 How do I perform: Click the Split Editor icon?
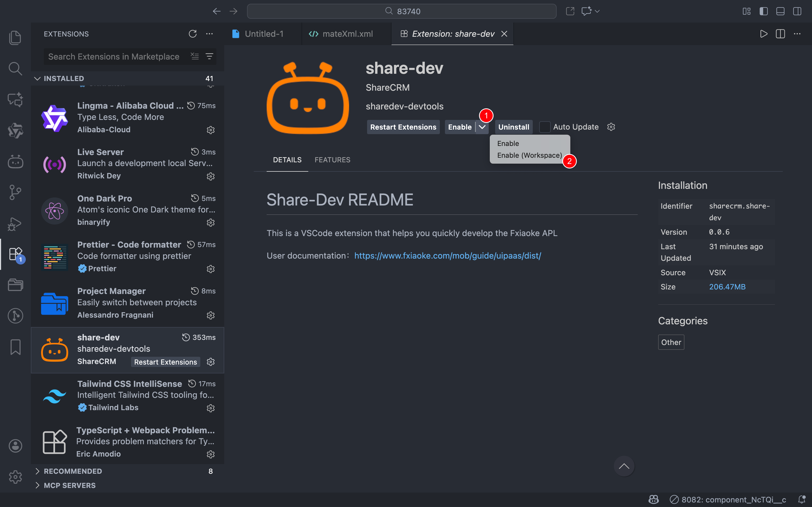click(780, 34)
